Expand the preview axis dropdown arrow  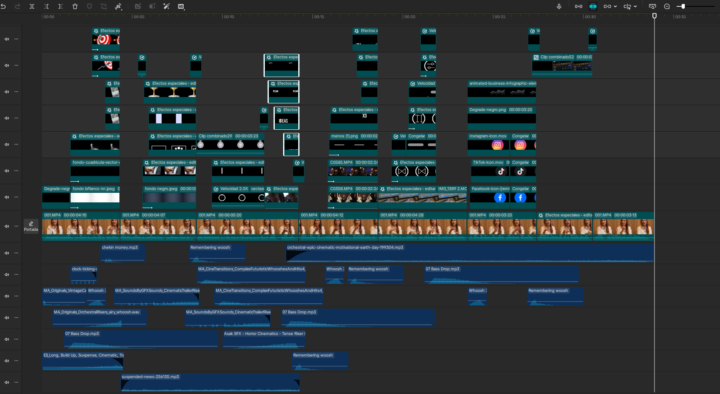[x=635, y=6]
